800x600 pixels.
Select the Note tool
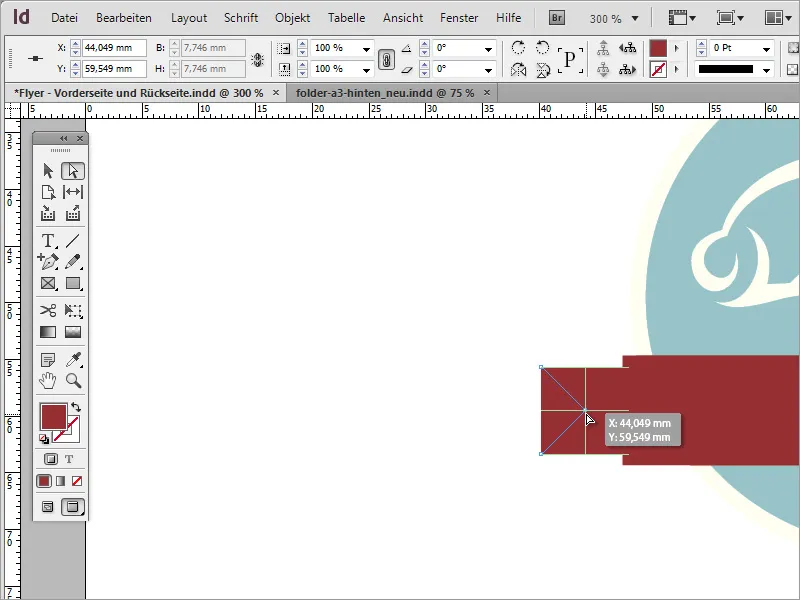coord(48,360)
